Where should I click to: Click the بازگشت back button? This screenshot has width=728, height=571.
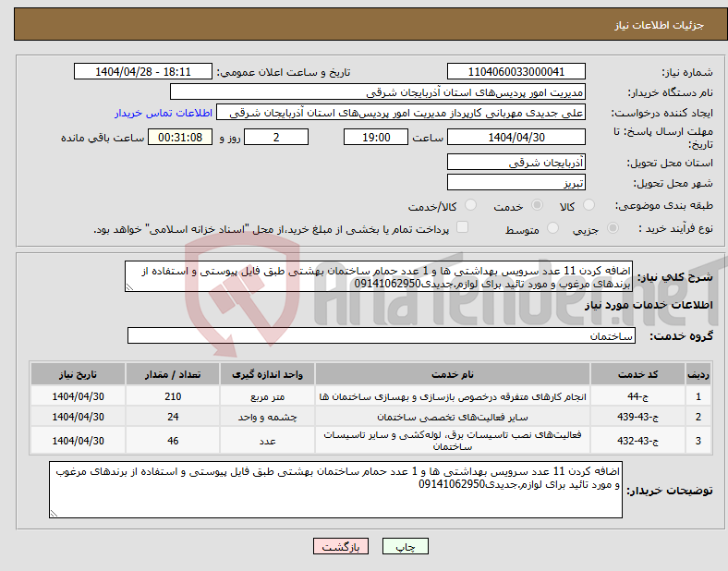coord(341,546)
